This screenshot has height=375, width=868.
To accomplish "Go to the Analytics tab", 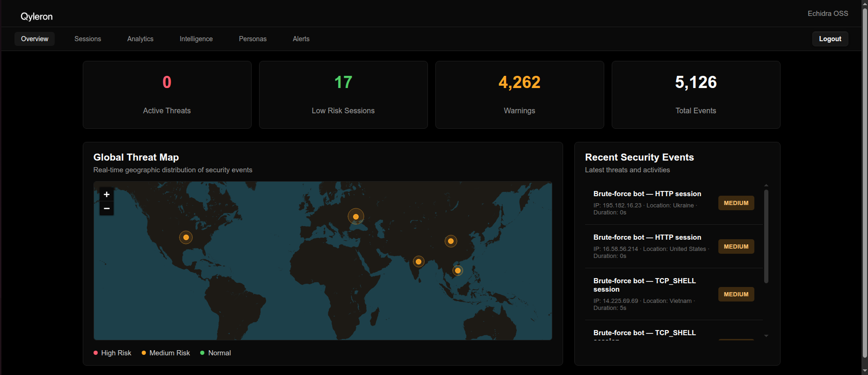I will [140, 39].
